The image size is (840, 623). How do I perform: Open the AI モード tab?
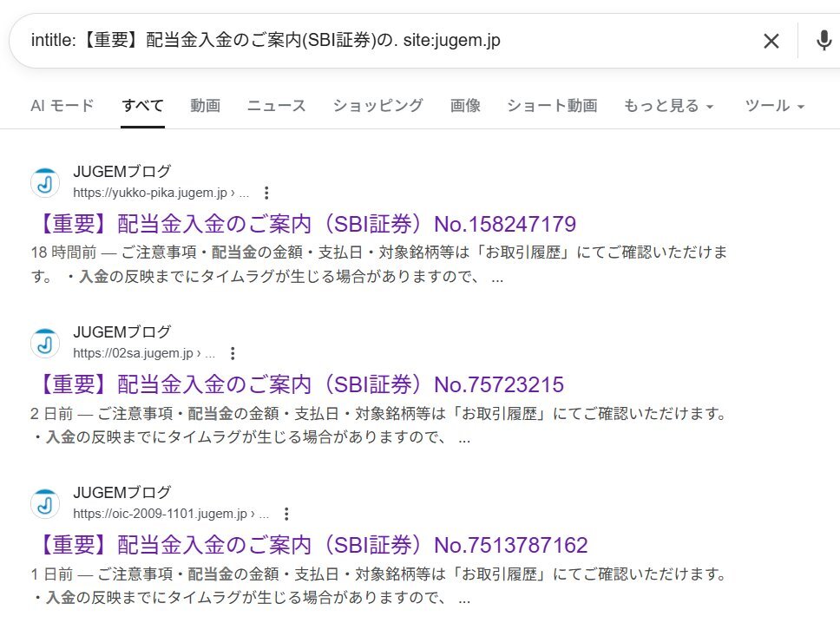tap(62, 105)
